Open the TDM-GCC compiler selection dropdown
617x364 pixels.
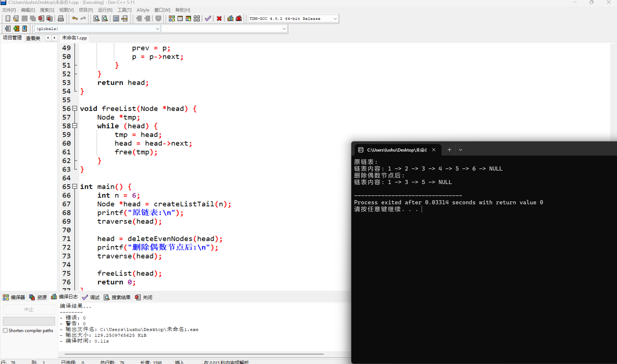335,19
